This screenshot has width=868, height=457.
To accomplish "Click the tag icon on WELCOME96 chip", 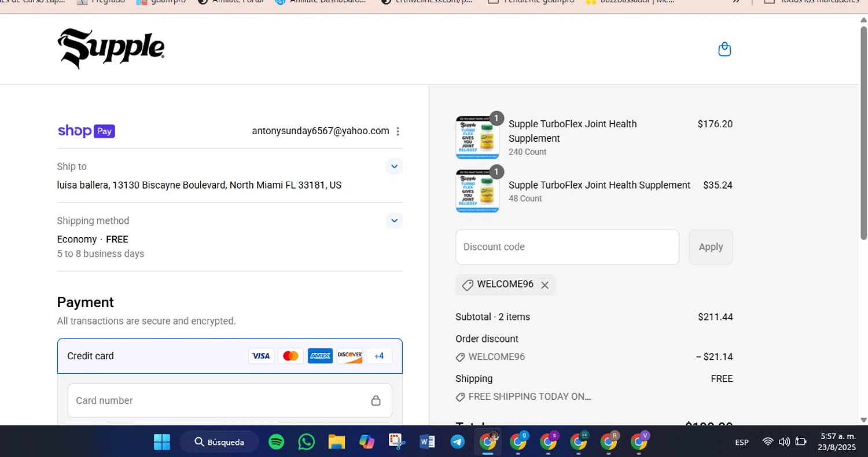I will 467,285.
